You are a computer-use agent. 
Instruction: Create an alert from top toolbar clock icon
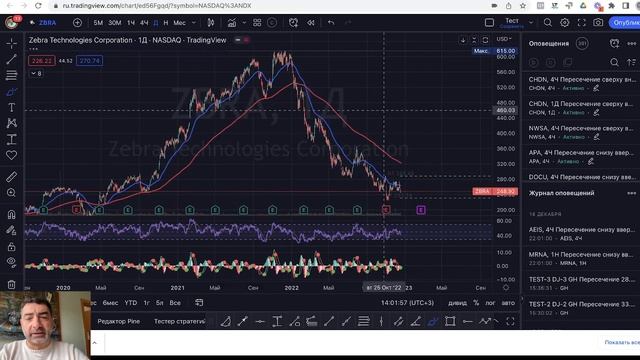[293, 23]
